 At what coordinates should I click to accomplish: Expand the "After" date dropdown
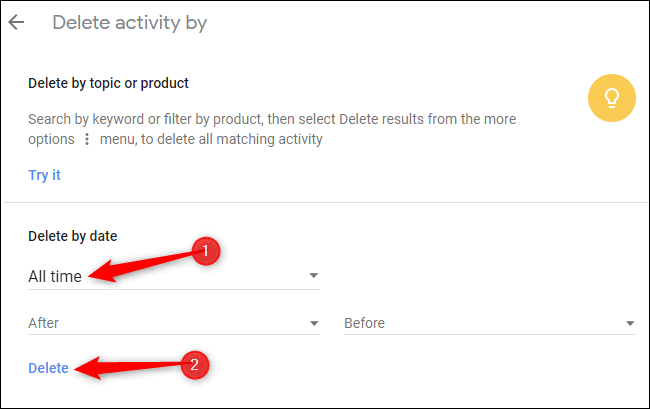point(170,324)
